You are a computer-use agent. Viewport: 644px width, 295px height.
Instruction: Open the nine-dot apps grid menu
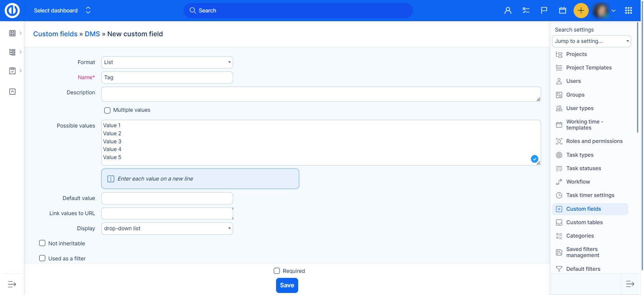(x=629, y=11)
